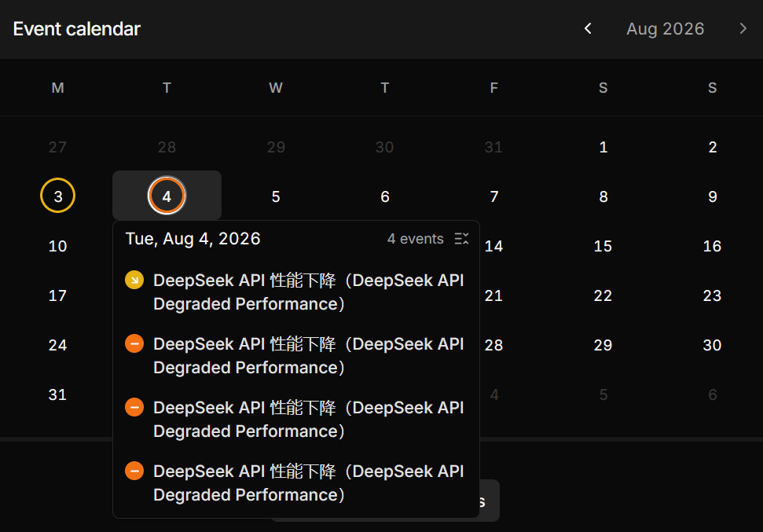Click the orange status icon of second event
The image size is (763, 532).
(134, 343)
